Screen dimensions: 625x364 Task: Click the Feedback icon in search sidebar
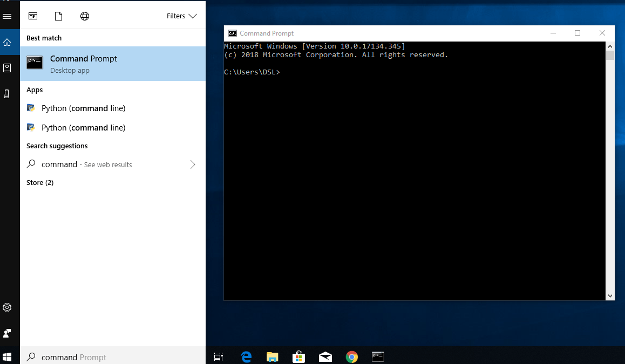7,333
